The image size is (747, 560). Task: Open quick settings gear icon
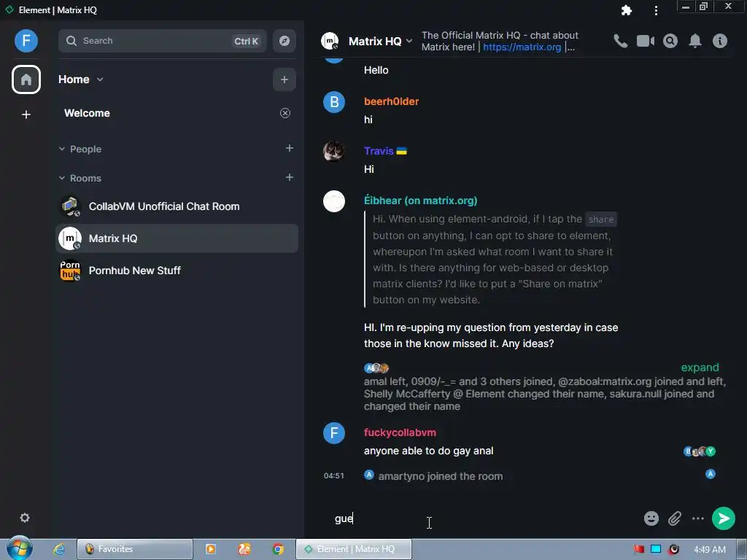25,518
